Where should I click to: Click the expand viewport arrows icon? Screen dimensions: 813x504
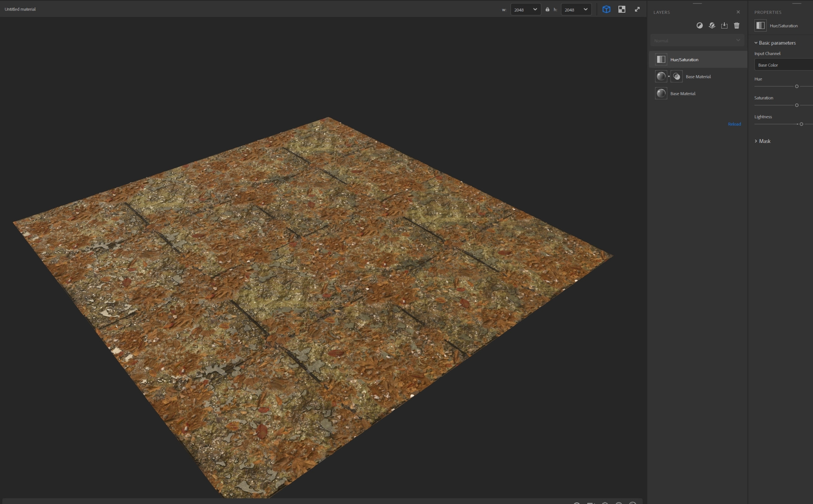pyautogui.click(x=637, y=9)
